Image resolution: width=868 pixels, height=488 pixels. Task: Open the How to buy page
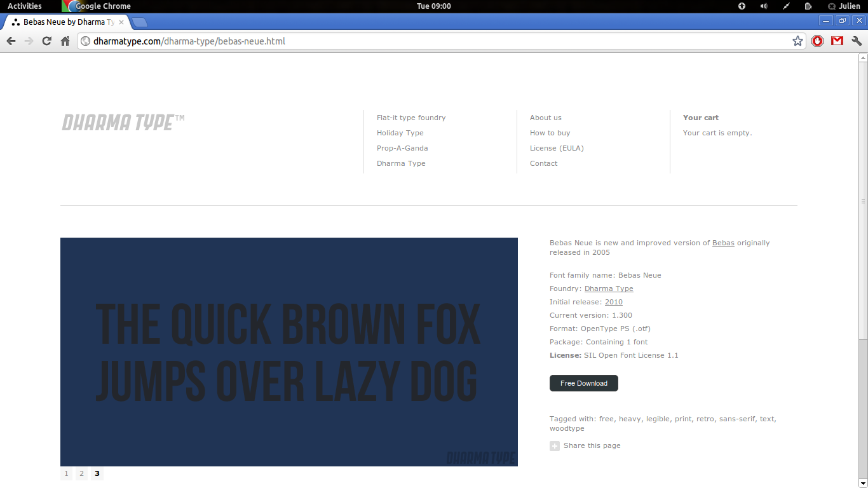click(x=550, y=133)
